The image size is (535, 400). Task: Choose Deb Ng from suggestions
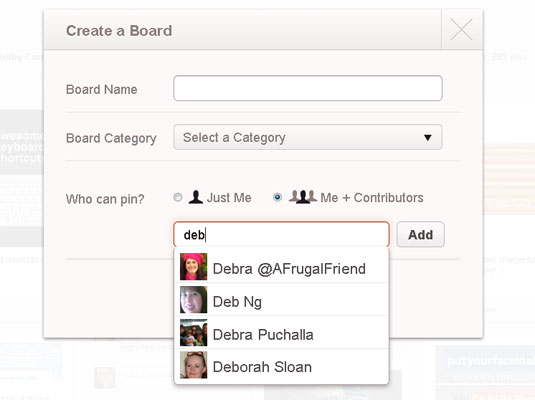281,300
